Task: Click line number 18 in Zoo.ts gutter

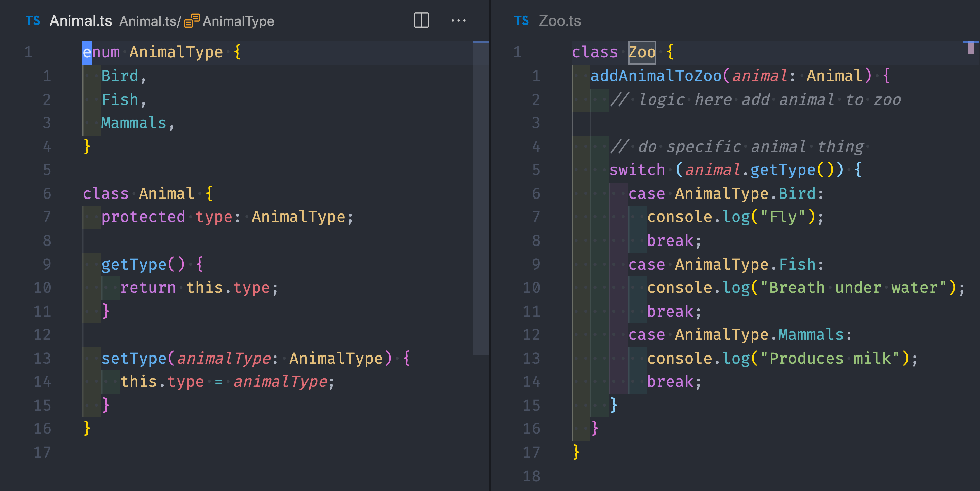Action: 532,477
